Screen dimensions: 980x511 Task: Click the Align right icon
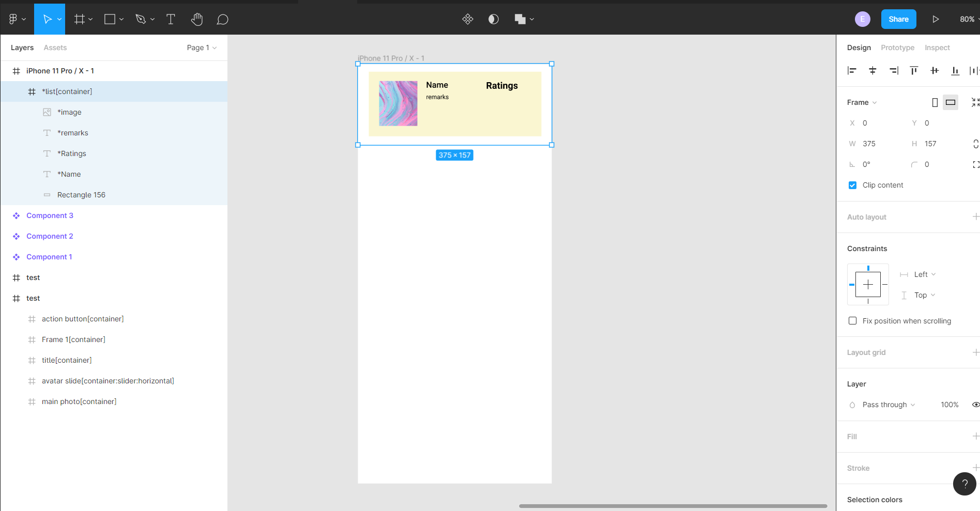(x=894, y=71)
